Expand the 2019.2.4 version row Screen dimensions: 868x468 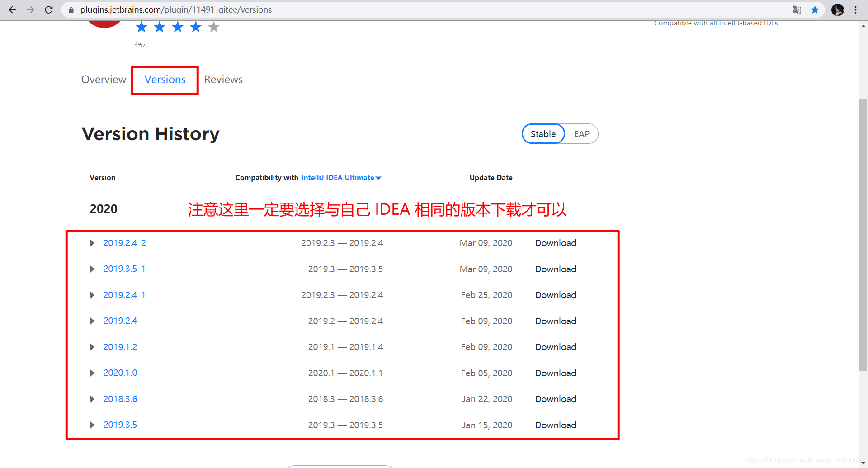(92, 321)
